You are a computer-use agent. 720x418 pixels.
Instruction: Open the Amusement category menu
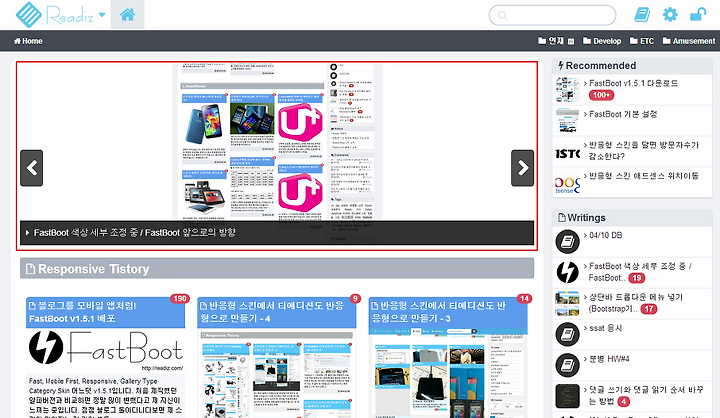coord(689,41)
